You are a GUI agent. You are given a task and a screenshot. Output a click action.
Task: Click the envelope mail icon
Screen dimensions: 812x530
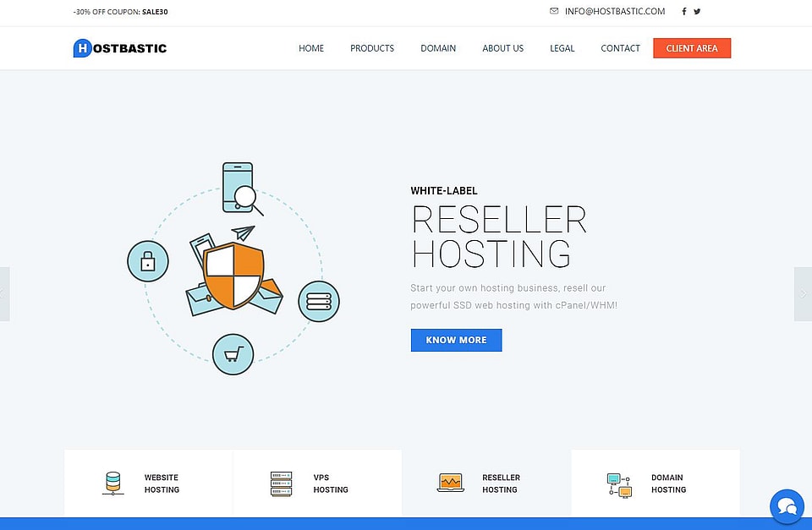[x=554, y=11]
